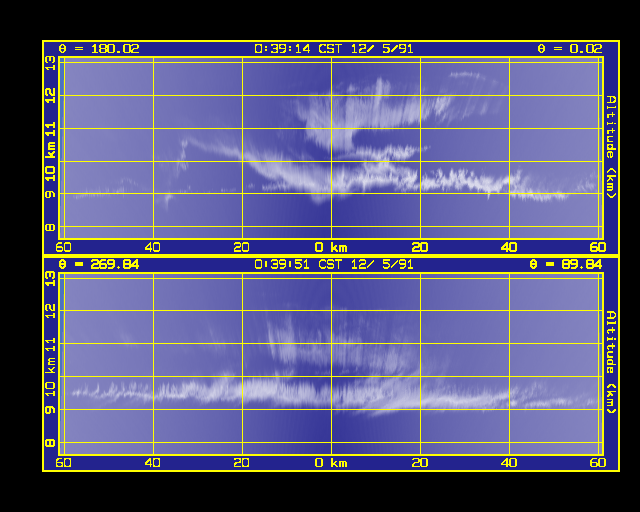Click the "0:39:14 CST 12/ 5/91" timestamp
The width and height of the screenshot is (640, 512).
333,49
